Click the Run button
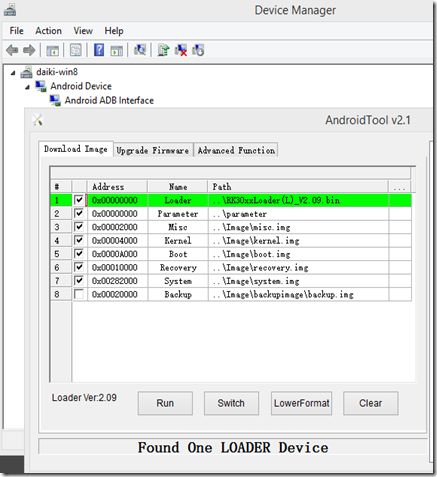437x477 pixels. coord(165,403)
